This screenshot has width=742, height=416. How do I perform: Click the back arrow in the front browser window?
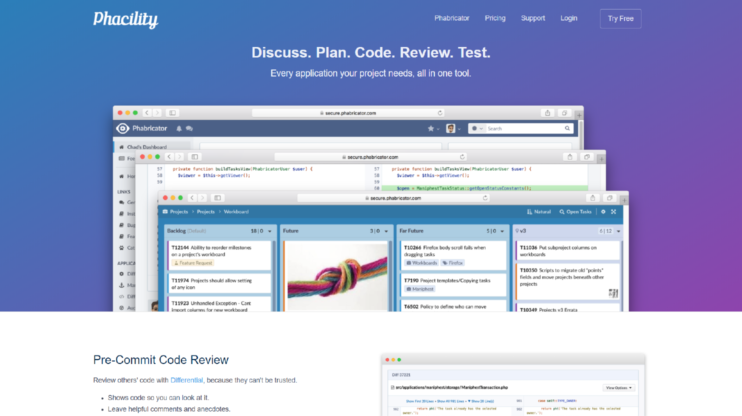(192, 198)
